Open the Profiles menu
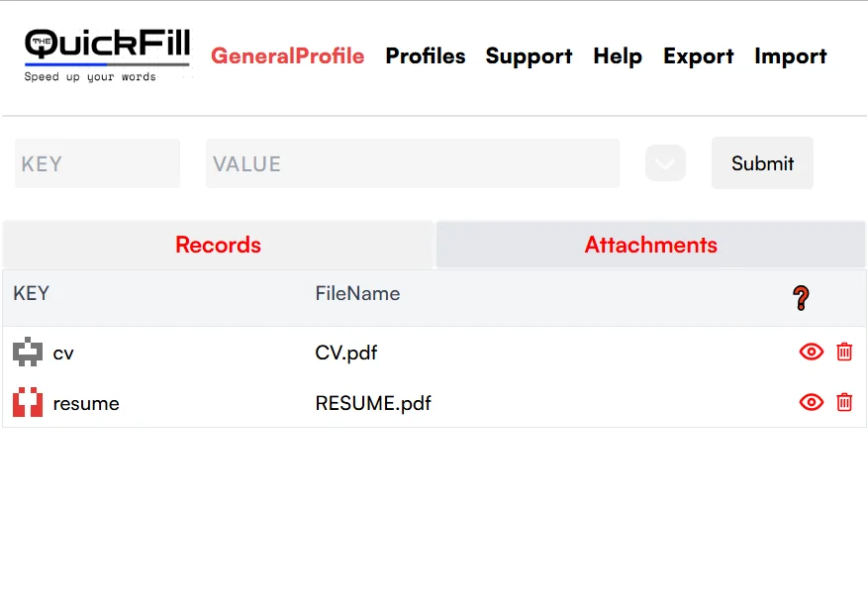Screen dimensions: 868x610 point(426,56)
